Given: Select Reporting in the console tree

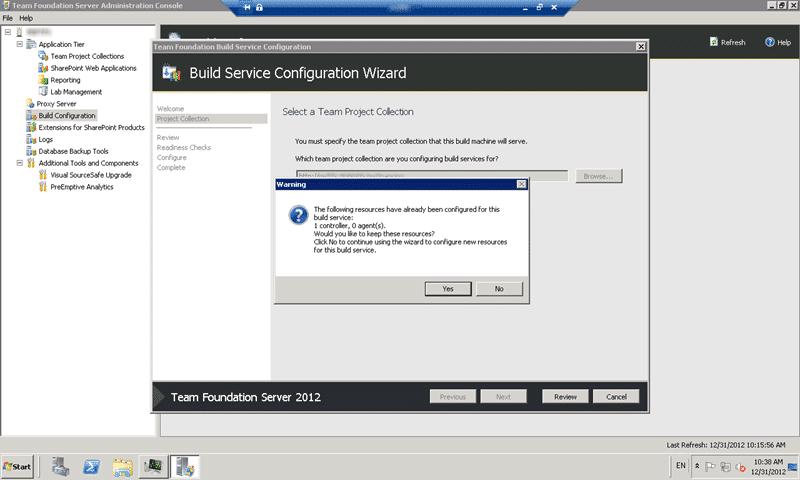Looking at the screenshot, I should tap(65, 80).
